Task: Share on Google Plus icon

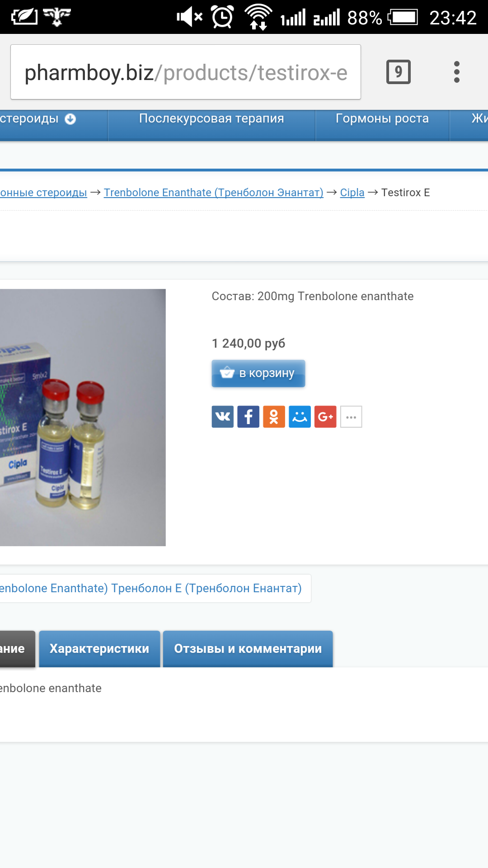Action: [325, 416]
